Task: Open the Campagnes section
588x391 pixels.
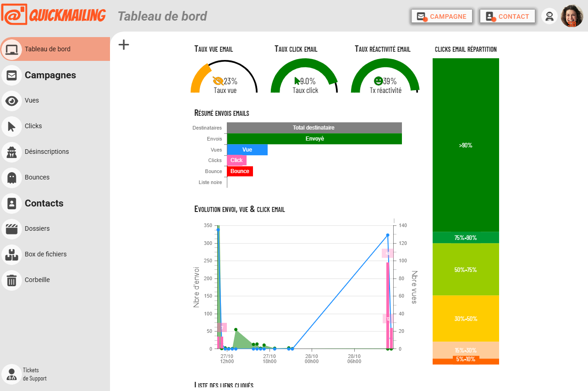Action: (x=50, y=75)
